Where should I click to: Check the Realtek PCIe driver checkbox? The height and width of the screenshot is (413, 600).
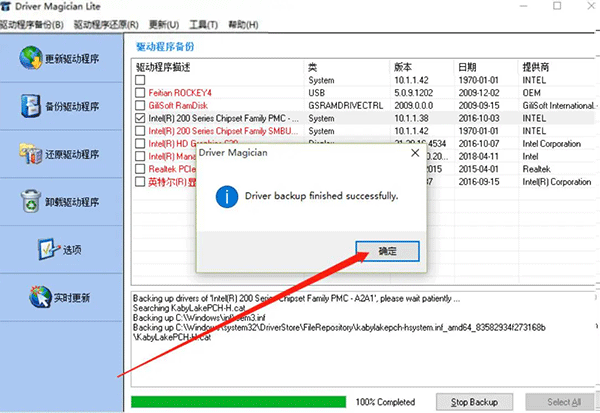[x=140, y=169]
